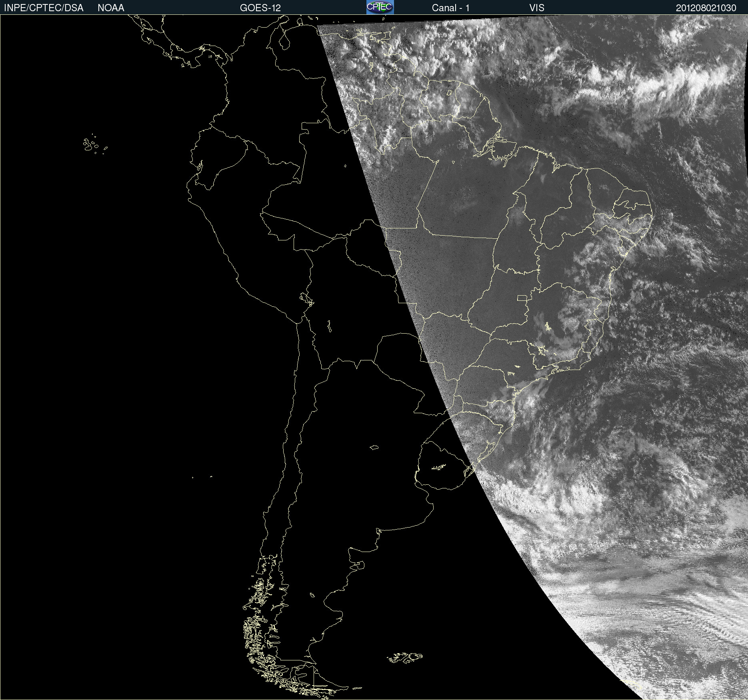Click the INPE/CPTEC/DSA header label
This screenshot has width=748, height=700.
(44, 8)
